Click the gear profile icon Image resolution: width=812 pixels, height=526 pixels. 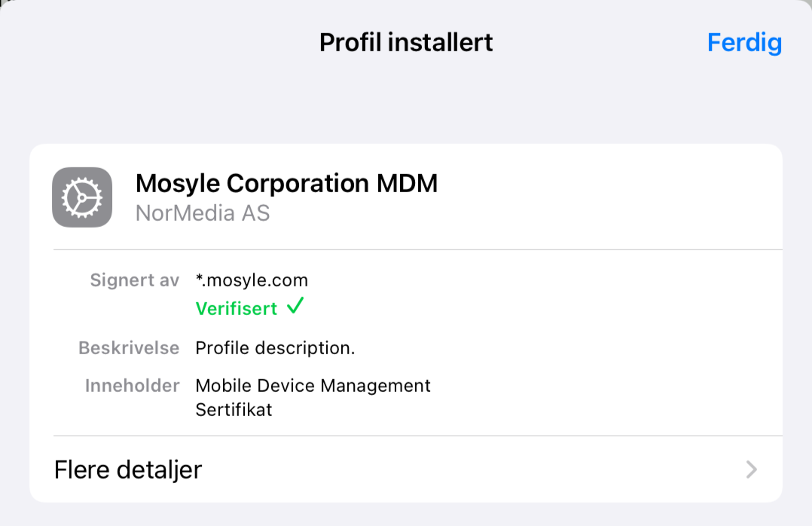82,197
